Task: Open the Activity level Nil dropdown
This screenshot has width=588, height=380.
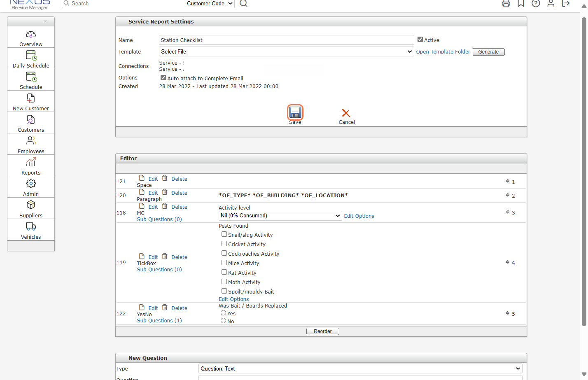Action: click(280, 216)
